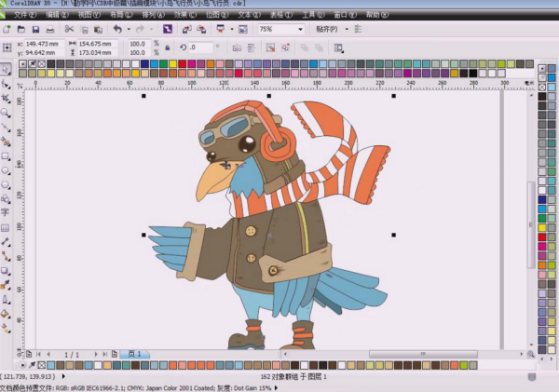Open the 文件 menu
This screenshot has height=392, width=559.
pos(25,15)
